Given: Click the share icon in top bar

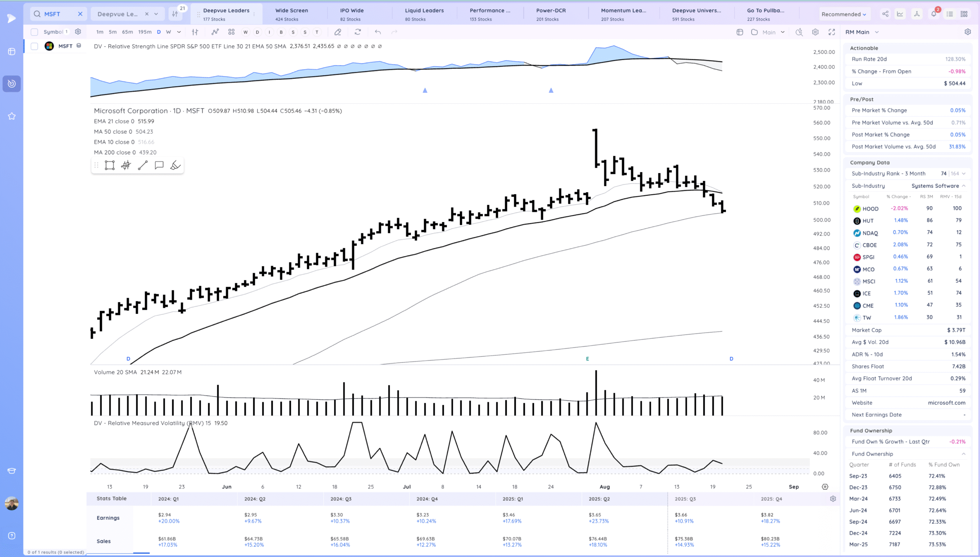Looking at the screenshot, I should (885, 14).
